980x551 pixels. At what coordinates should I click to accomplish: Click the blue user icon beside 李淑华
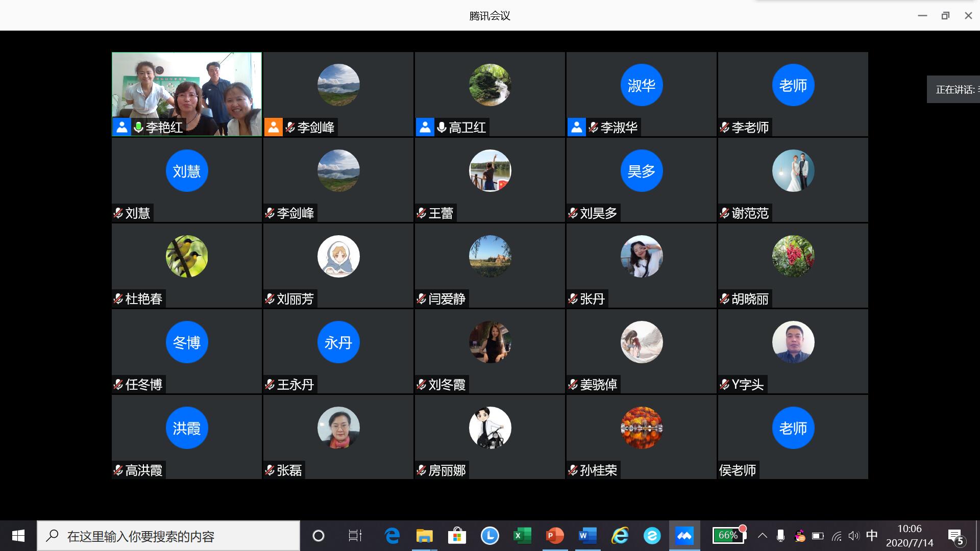click(576, 128)
